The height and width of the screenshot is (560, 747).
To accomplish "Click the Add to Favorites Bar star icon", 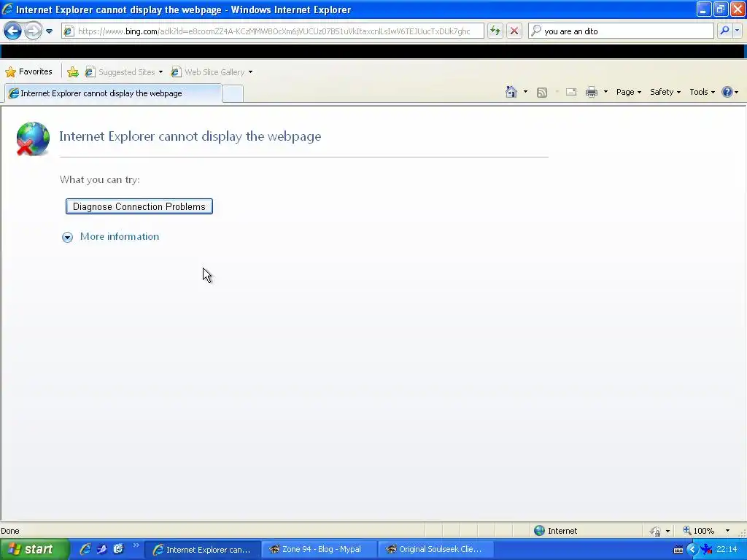I will [73, 72].
